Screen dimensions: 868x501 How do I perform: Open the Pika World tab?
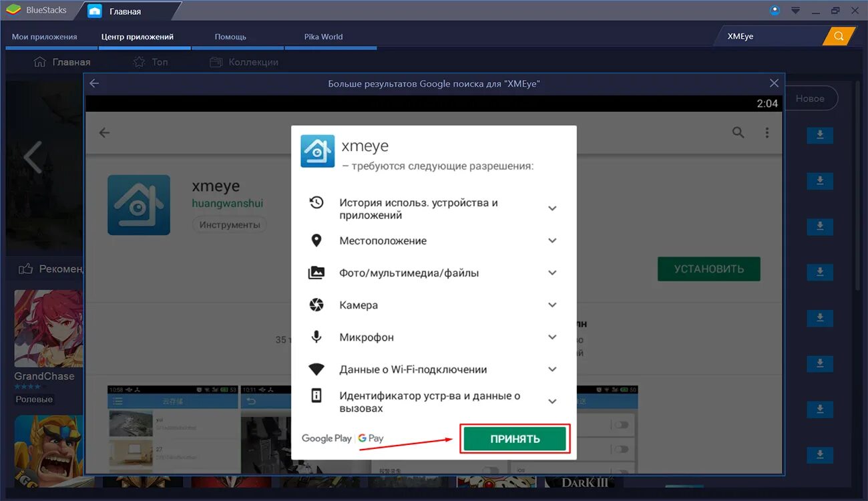[323, 37]
